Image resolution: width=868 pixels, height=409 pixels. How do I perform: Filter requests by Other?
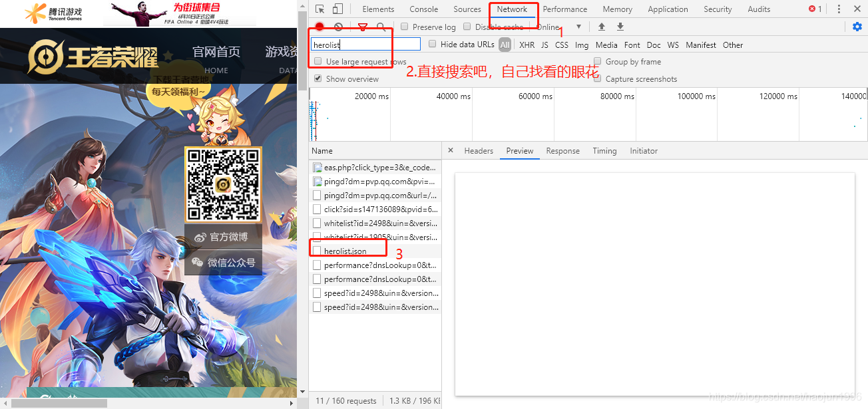(733, 45)
